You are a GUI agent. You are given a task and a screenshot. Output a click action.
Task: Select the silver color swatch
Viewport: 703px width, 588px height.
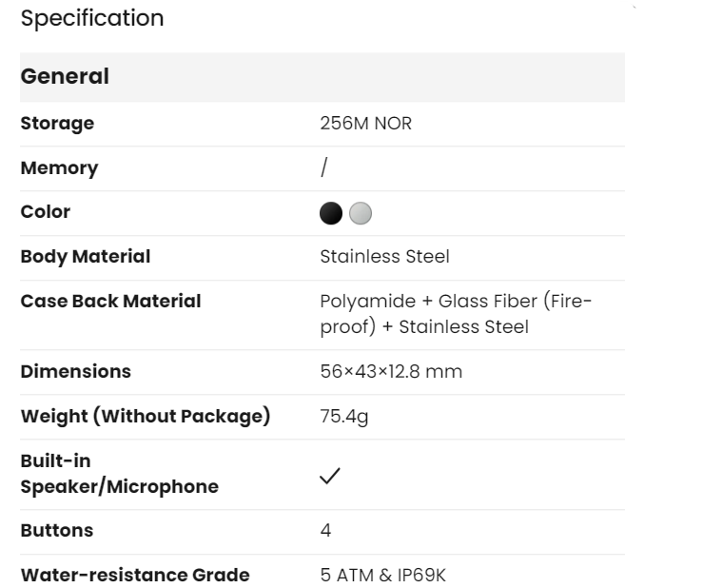(359, 213)
